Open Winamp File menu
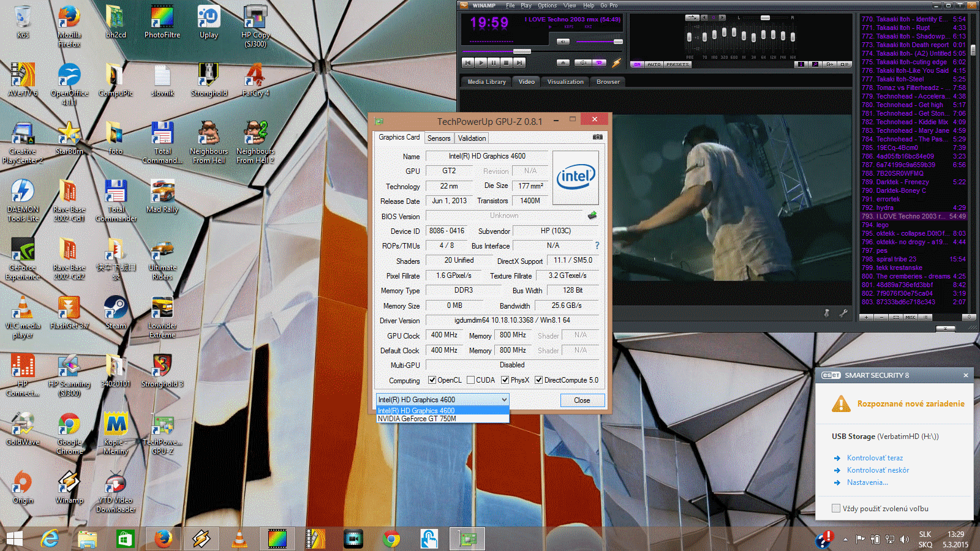980x551 pixels. [x=510, y=6]
